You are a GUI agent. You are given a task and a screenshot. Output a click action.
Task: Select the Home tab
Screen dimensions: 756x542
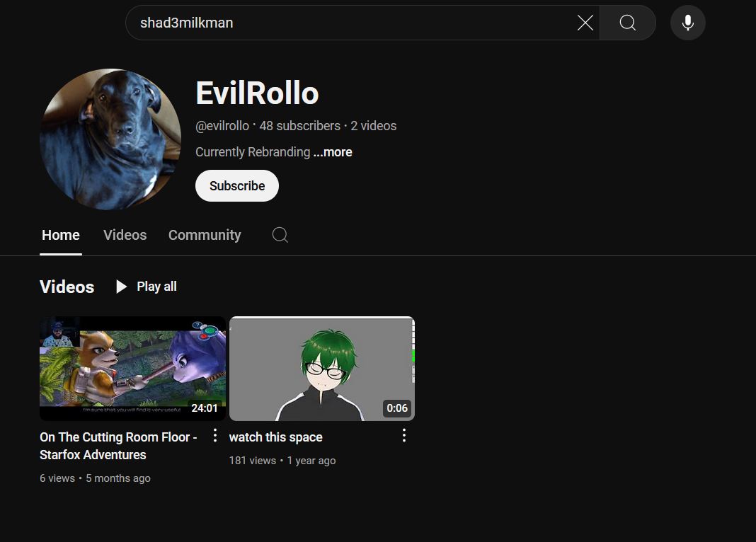click(x=61, y=235)
